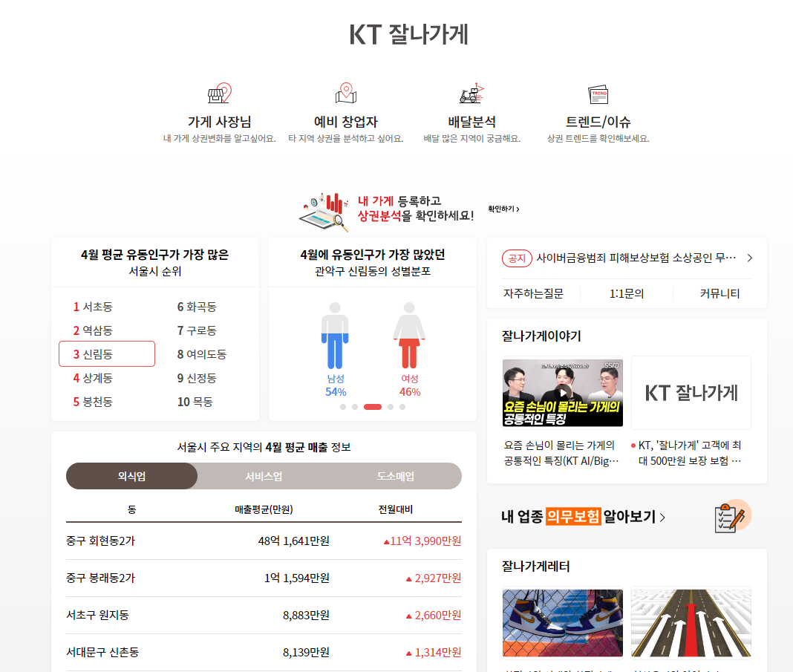Open 커뮤니티
Screen dimensions: 793x672
(719, 294)
